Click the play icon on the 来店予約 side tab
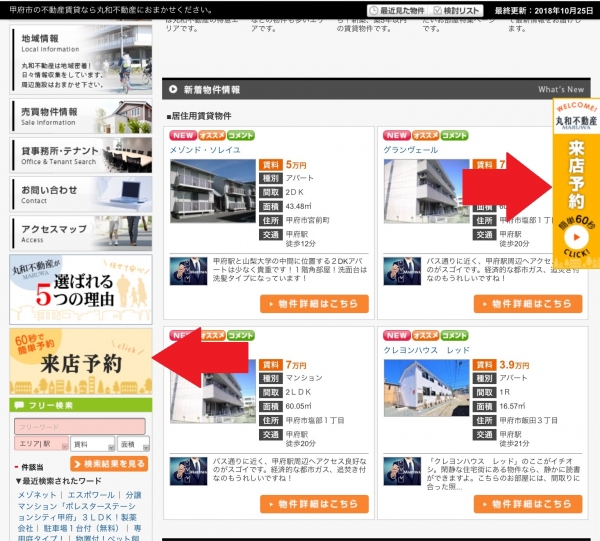 pos(576,237)
